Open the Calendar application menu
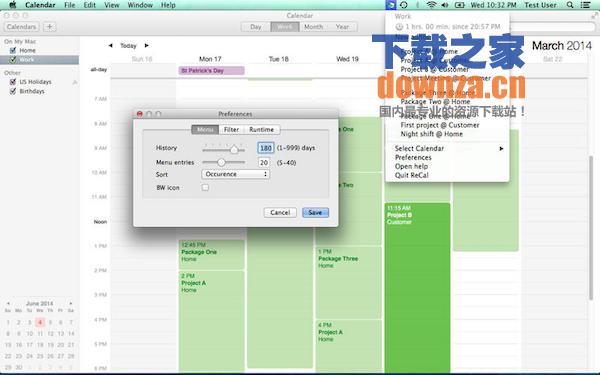Screen dimensions: 600x375 40,5
